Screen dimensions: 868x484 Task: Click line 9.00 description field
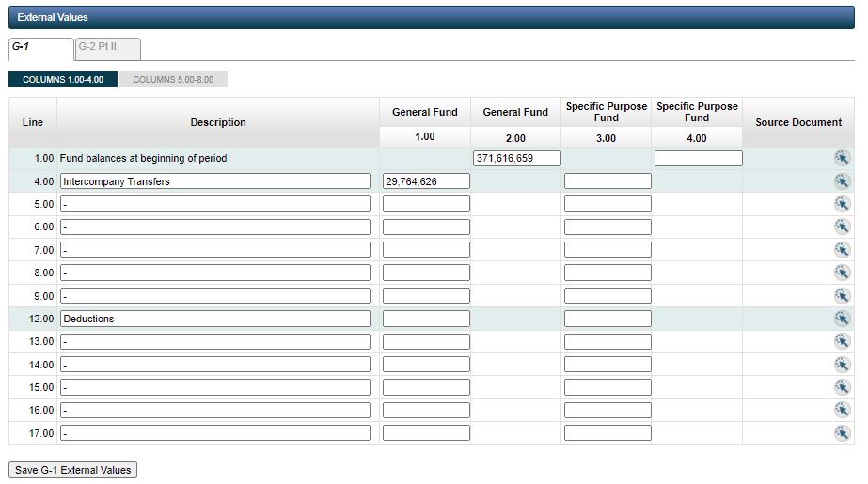(215, 295)
